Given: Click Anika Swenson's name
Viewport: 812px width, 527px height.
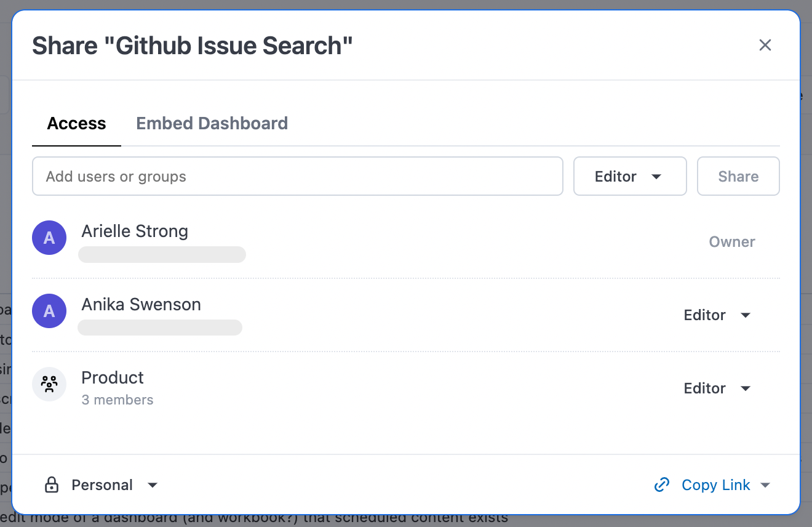Looking at the screenshot, I should coord(141,304).
